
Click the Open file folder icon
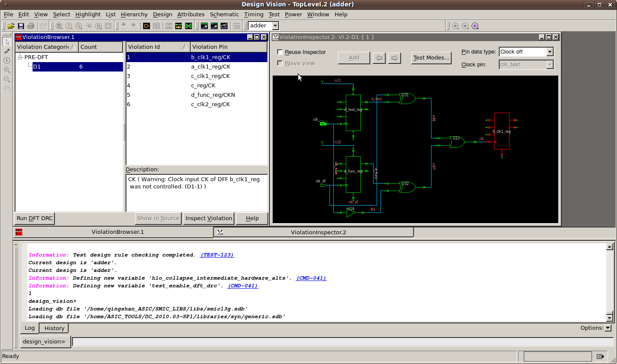[11, 26]
